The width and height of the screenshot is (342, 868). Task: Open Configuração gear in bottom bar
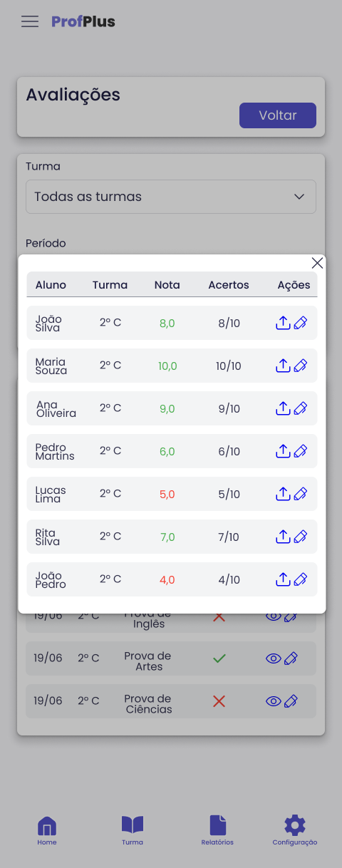pyautogui.click(x=295, y=831)
